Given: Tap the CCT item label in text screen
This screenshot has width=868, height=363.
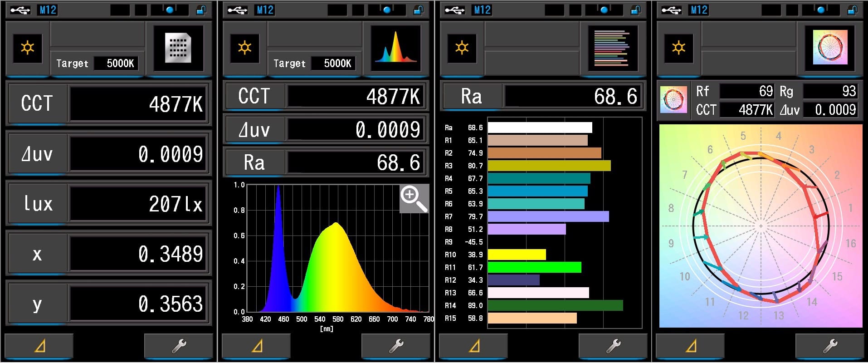Looking at the screenshot, I should click(37, 103).
